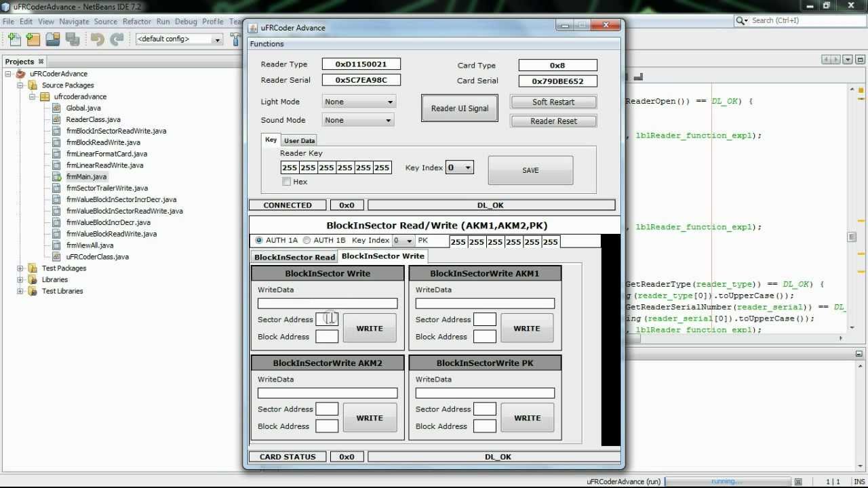Click the search magnifier icon in NetBeans
The height and width of the screenshot is (488, 868).
(x=742, y=20)
